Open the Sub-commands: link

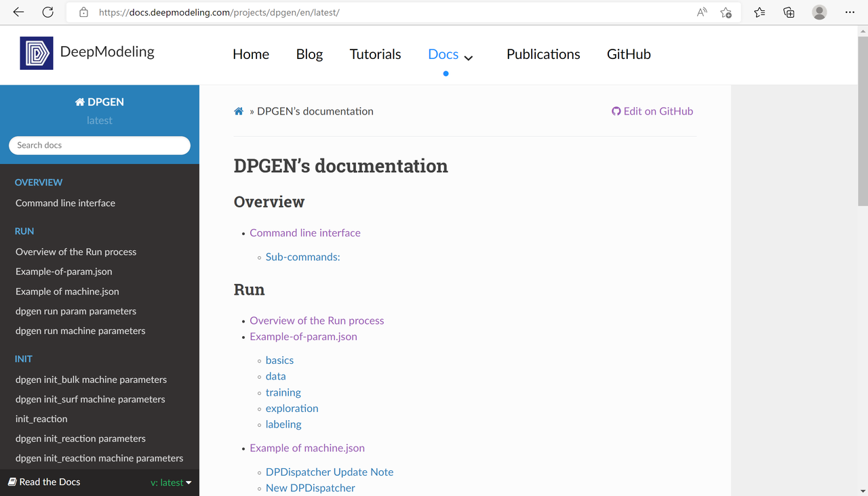pos(303,257)
